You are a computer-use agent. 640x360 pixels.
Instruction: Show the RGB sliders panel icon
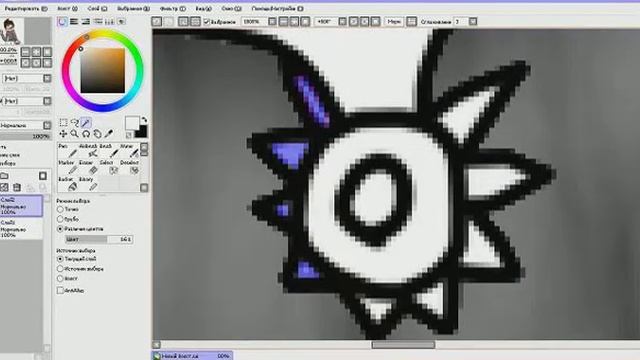click(74, 21)
